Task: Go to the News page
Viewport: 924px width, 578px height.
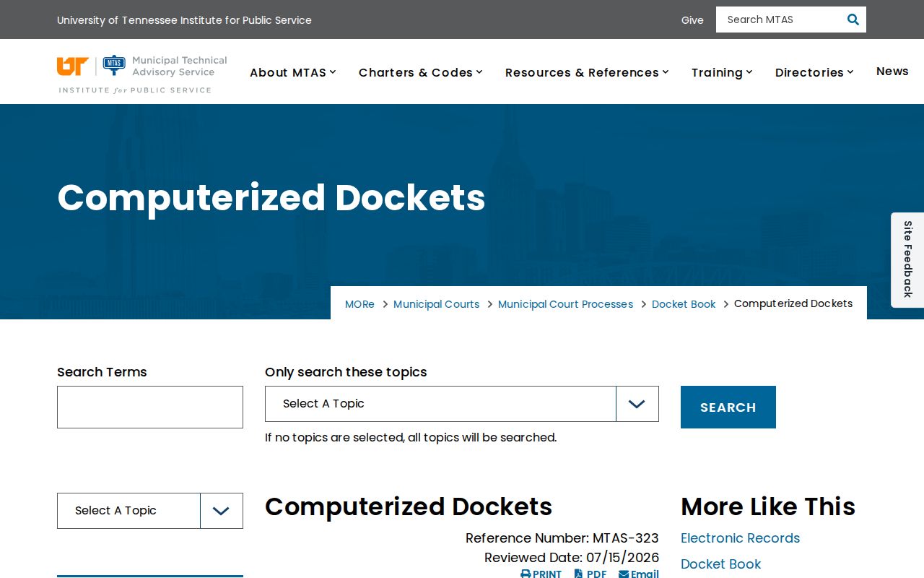Action: pos(892,71)
